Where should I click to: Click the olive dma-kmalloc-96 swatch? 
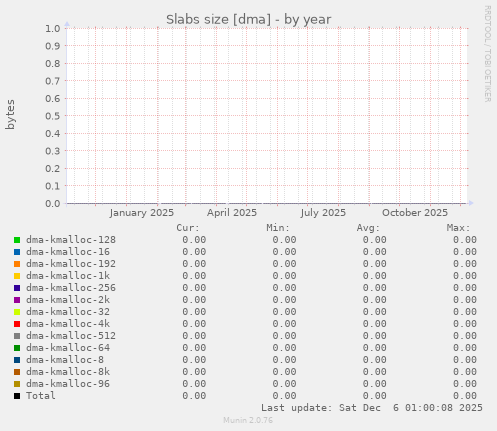17,384
